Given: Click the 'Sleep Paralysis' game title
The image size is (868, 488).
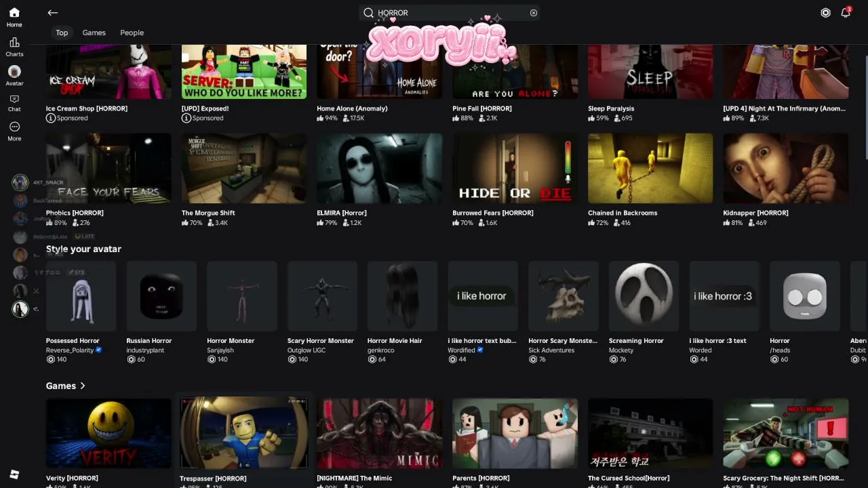Looking at the screenshot, I should [611, 108].
